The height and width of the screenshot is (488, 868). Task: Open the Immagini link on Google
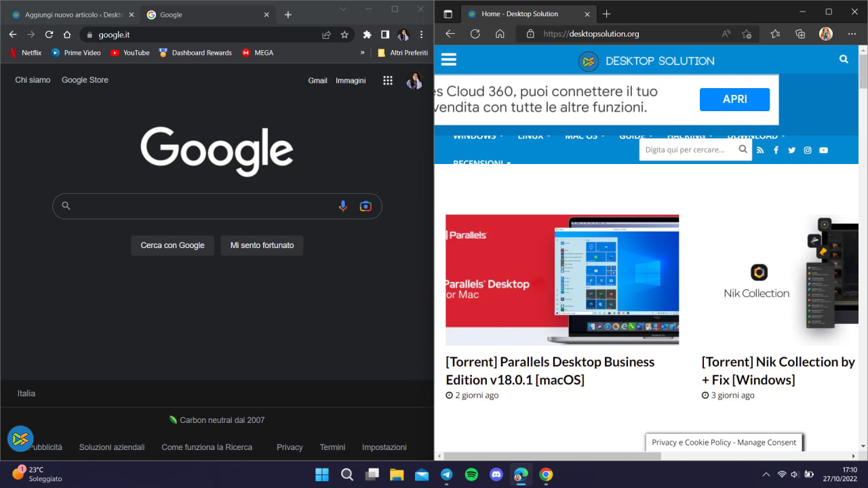click(351, 81)
